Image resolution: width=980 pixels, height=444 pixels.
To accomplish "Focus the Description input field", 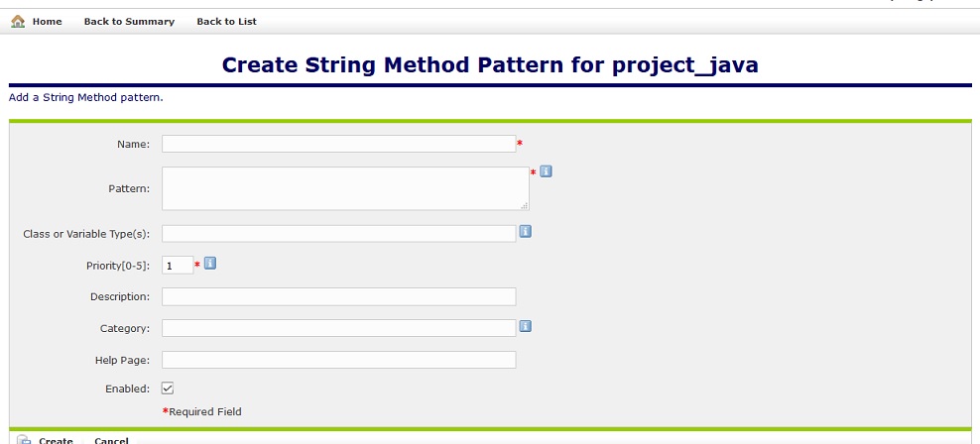I will (x=338, y=296).
